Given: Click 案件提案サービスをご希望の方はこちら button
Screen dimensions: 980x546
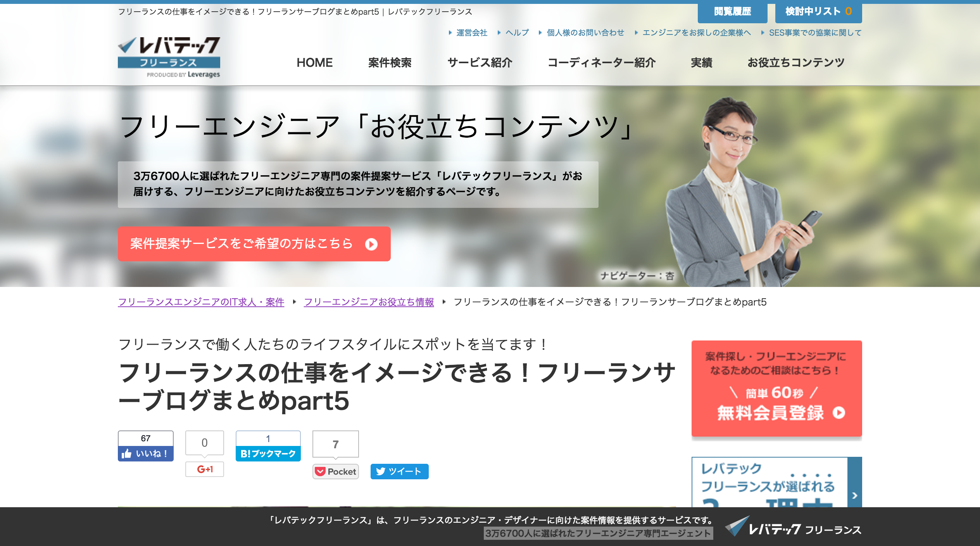Looking at the screenshot, I should 254,244.
